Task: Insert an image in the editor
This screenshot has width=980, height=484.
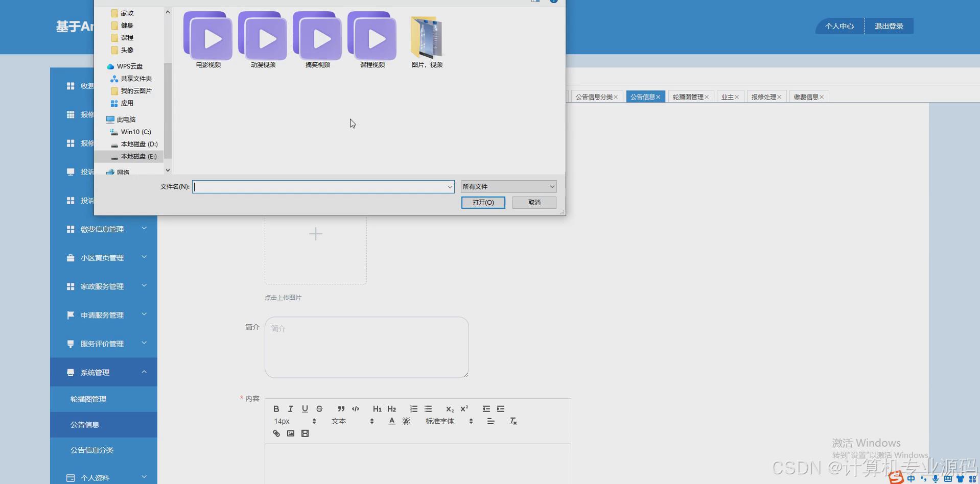Action: [x=290, y=433]
